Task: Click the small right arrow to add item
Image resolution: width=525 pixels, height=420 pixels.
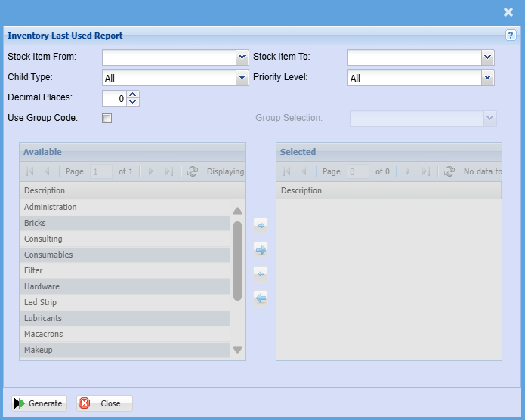Action: pyautogui.click(x=261, y=225)
